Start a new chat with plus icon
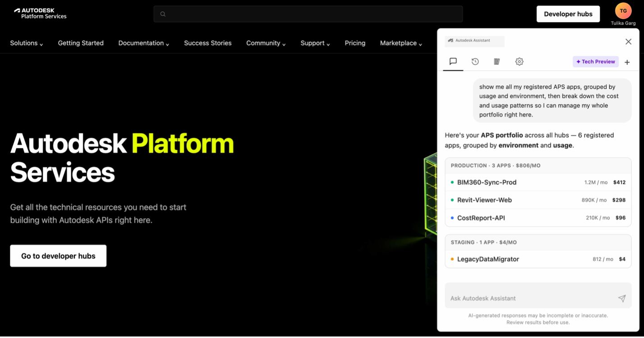644x338 pixels. pos(627,62)
